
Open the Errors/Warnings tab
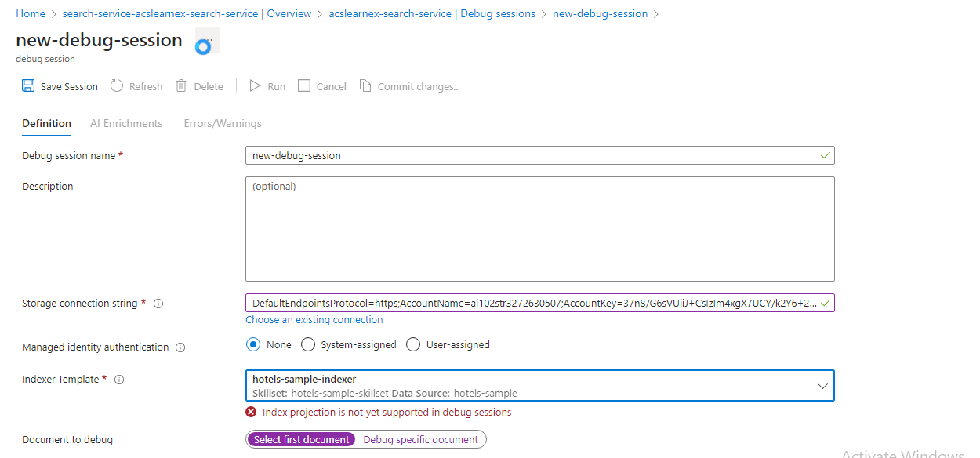(223, 123)
